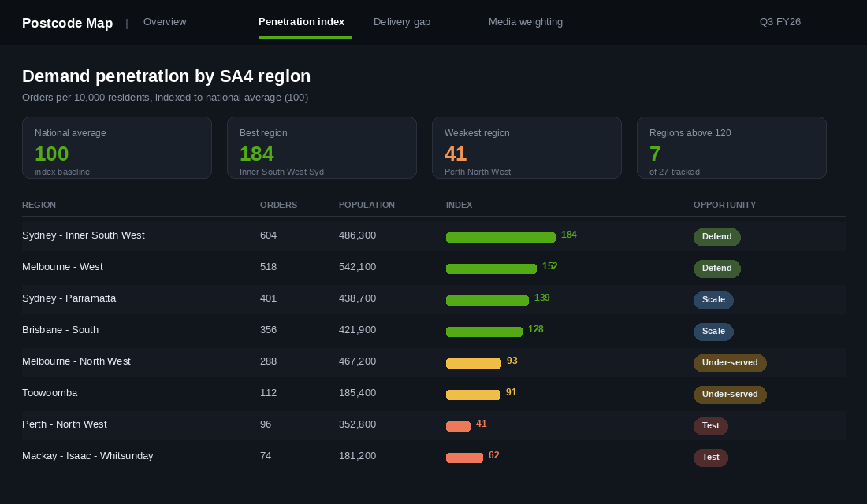
Task: Click the Scale badge for Brisbane - South
Action: click(x=714, y=332)
